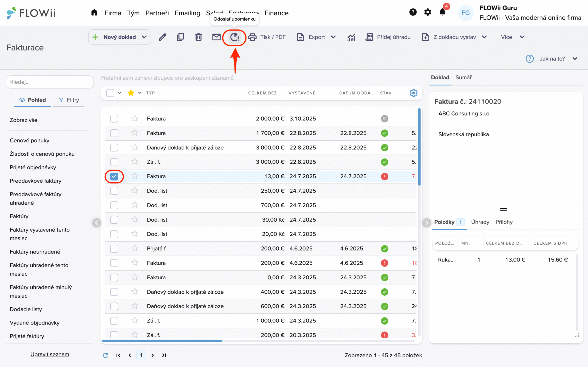Open column settings gear in table header
588x367 pixels.
pos(413,93)
